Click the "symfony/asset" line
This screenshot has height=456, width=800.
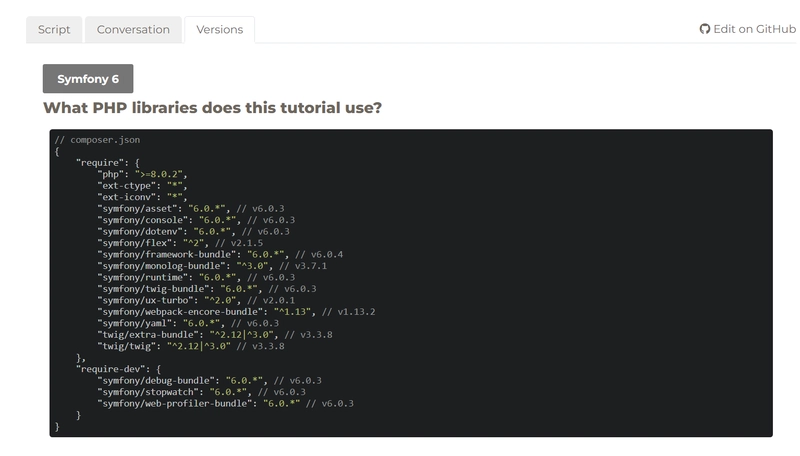click(191, 209)
